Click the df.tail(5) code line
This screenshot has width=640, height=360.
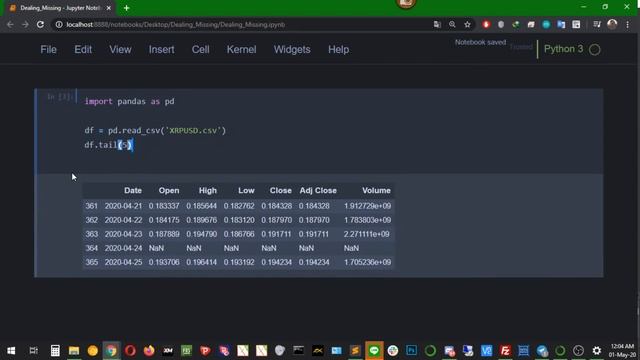[x=108, y=145]
